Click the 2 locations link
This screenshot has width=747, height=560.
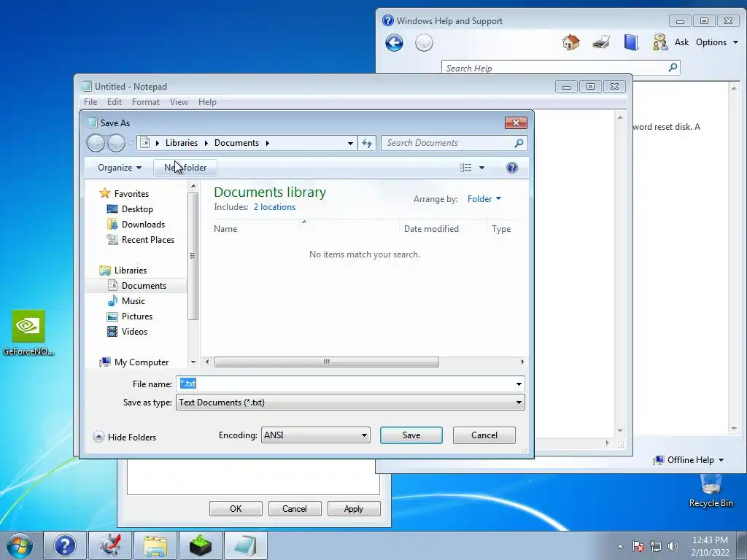(274, 207)
